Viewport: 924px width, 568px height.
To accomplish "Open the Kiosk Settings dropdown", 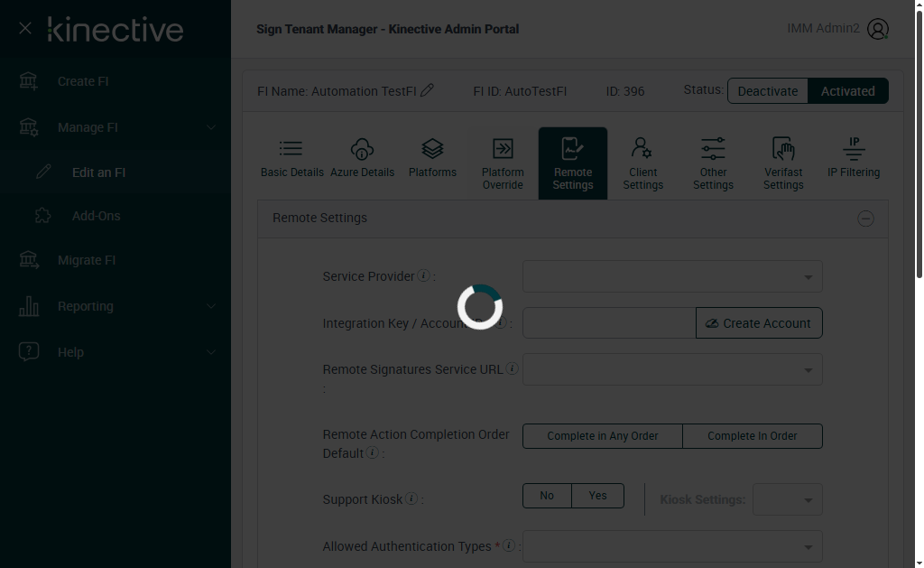I will [787, 499].
